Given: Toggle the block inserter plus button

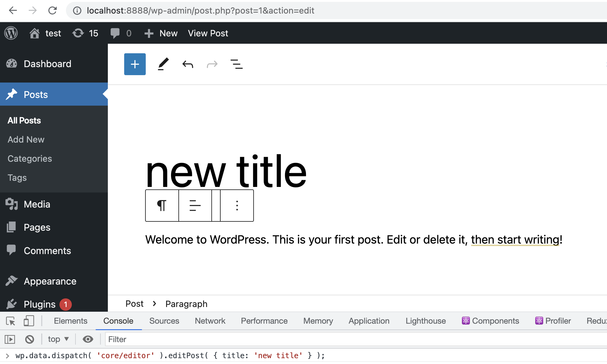Looking at the screenshot, I should coord(135,64).
